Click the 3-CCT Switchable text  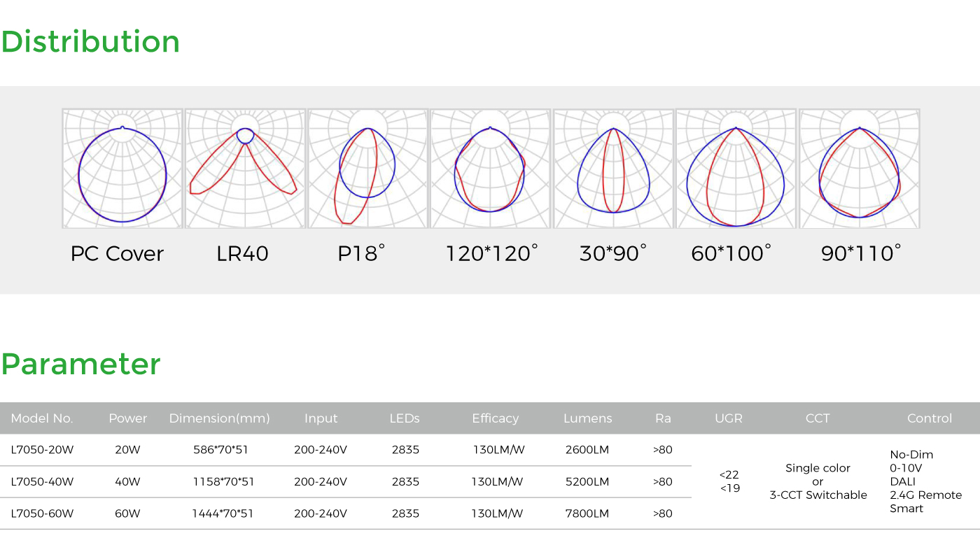[818, 495]
